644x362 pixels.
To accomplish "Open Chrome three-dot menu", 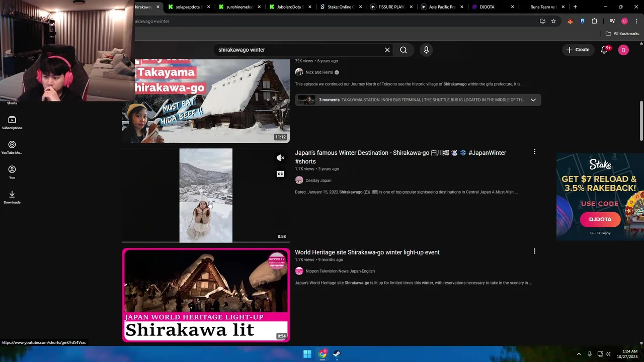I will click(636, 21).
